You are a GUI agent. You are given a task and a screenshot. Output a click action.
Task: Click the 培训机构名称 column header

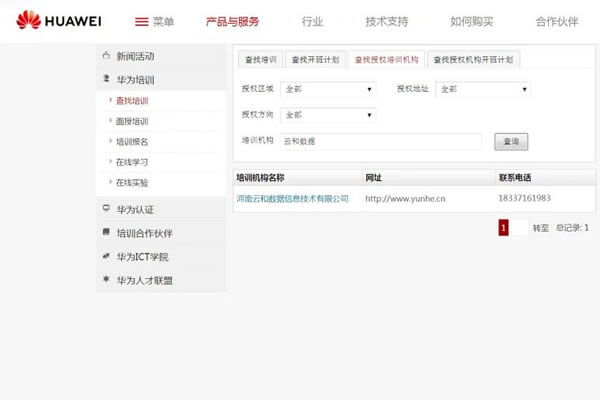(x=260, y=177)
